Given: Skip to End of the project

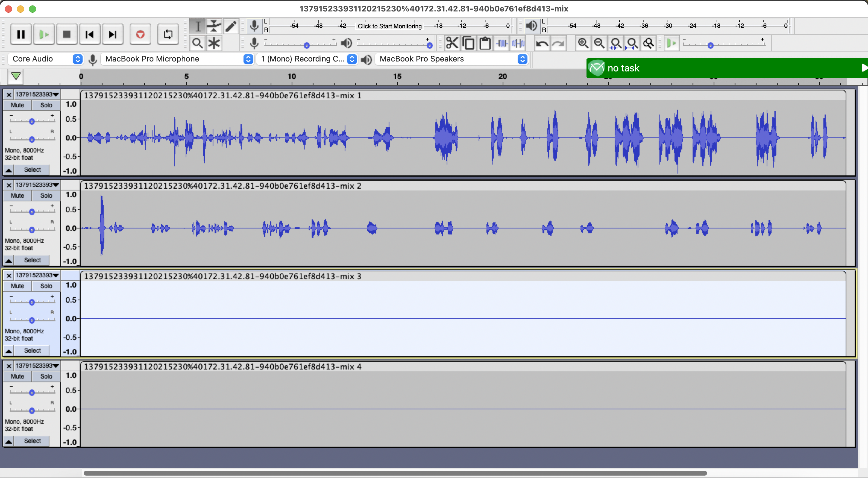Looking at the screenshot, I should (x=112, y=34).
